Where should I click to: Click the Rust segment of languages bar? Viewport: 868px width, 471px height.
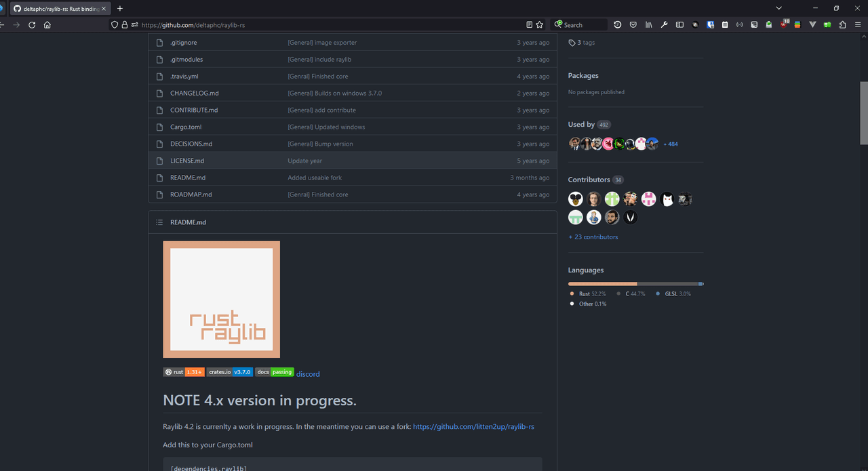pyautogui.click(x=602, y=283)
